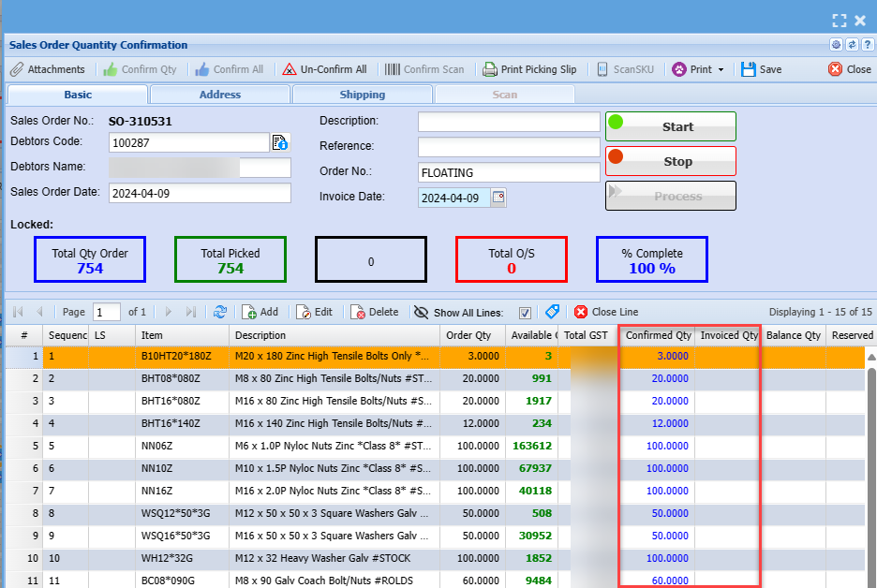Open the debtor code lookup icon

point(280,142)
